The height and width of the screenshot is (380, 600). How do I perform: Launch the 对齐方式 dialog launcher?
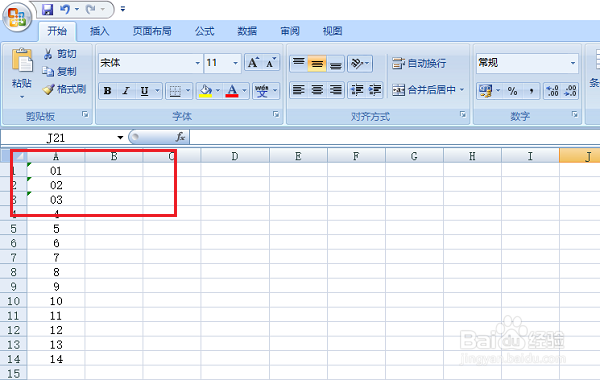tap(463, 114)
